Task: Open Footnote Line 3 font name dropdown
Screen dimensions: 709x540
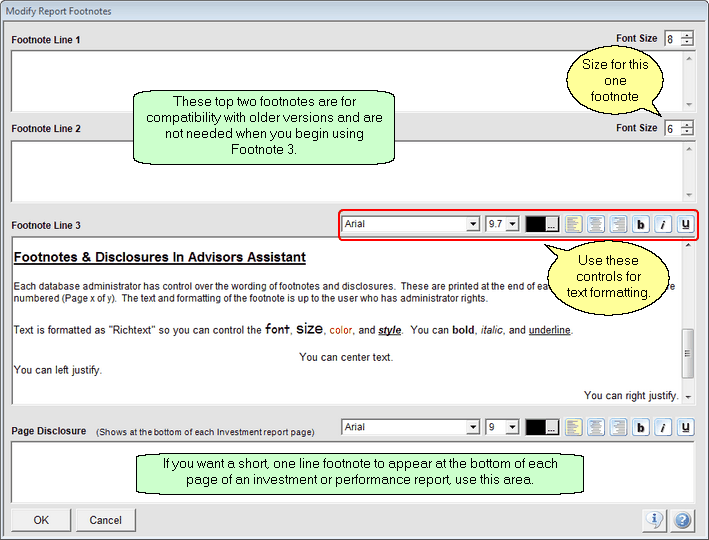Action: (473, 225)
